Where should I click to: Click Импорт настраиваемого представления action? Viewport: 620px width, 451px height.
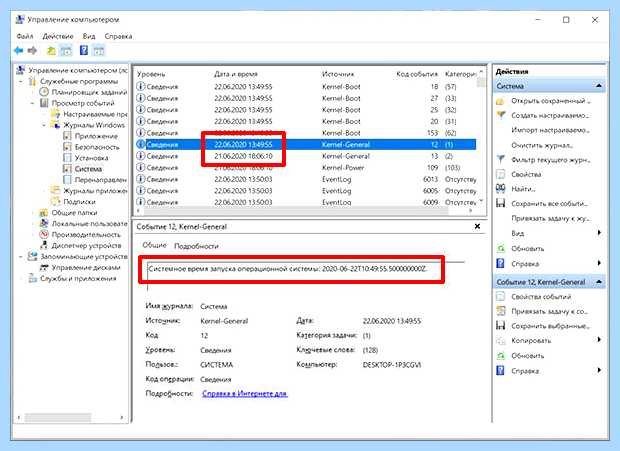click(550, 130)
